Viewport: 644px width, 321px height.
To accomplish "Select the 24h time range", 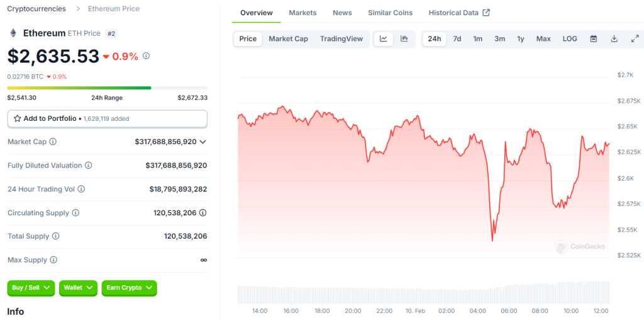I will coord(435,38).
